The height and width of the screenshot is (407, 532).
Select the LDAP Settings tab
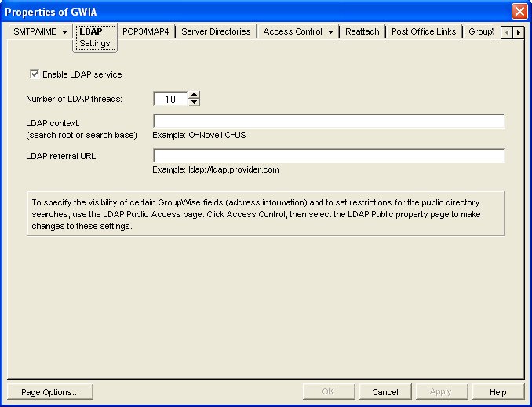click(95, 38)
